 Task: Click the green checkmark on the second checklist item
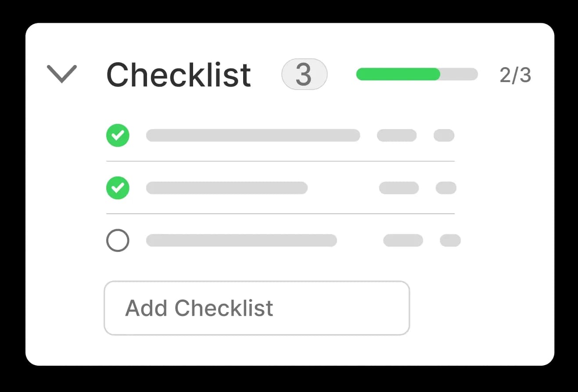pos(118,188)
